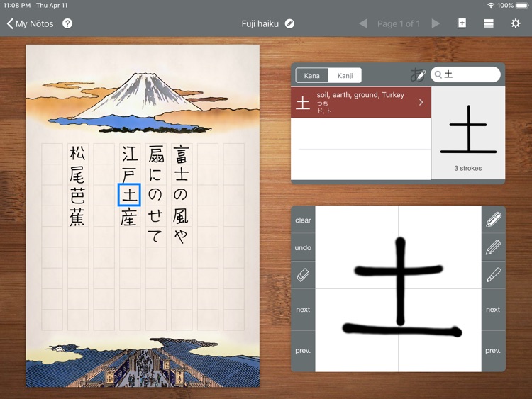This screenshot has height=399, width=532.
Task: Select the medium pencil tool
Action: [x=493, y=247]
